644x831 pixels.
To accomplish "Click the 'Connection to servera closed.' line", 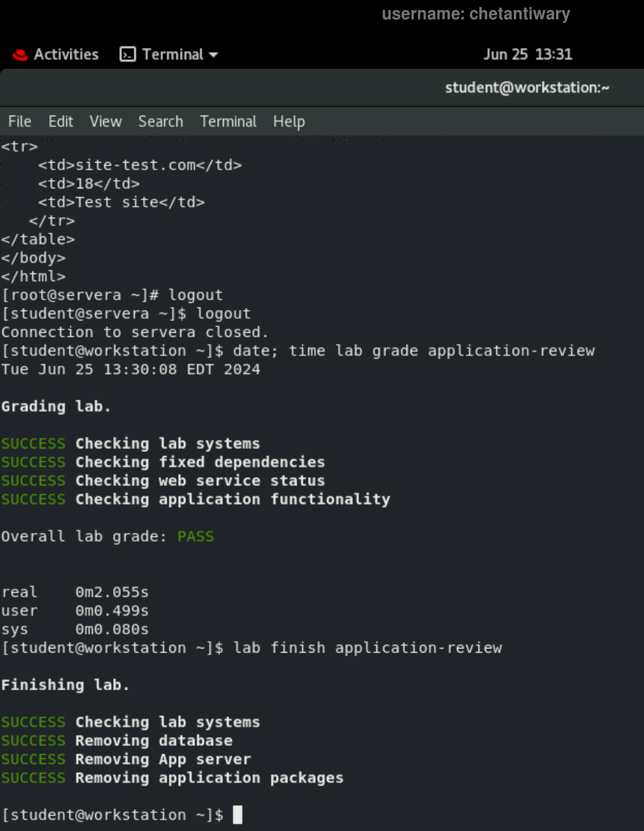I will [134, 332].
